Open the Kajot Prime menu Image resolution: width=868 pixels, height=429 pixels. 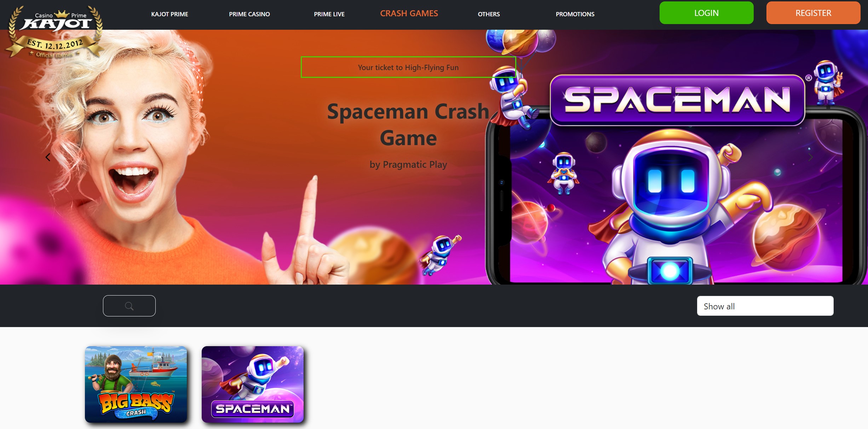pyautogui.click(x=169, y=14)
